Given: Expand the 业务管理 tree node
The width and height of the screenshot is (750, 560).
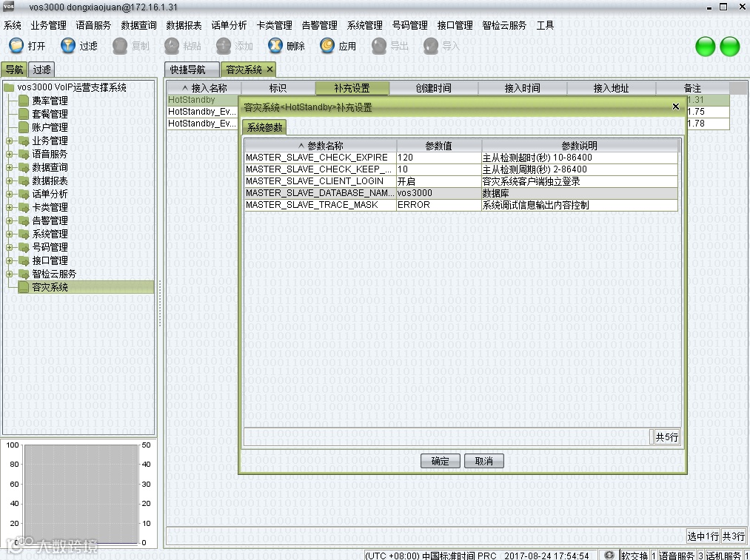Looking at the screenshot, I should [9, 141].
